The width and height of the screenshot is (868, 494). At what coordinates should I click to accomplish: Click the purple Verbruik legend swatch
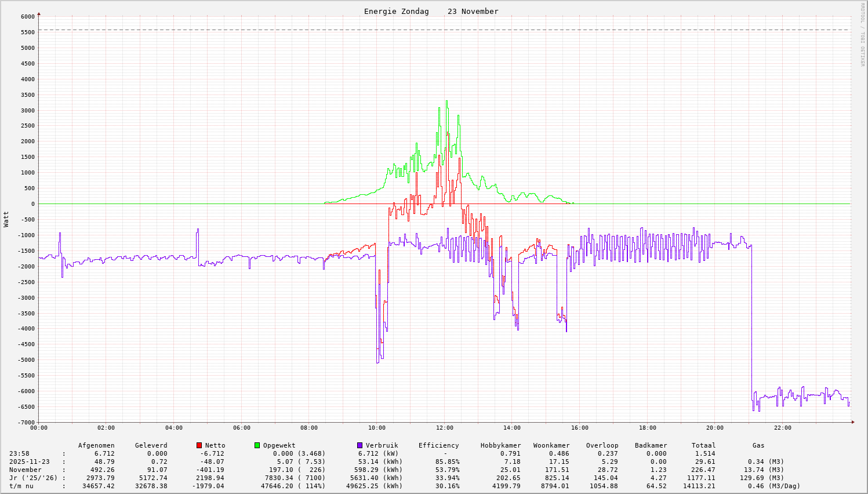tap(359, 445)
